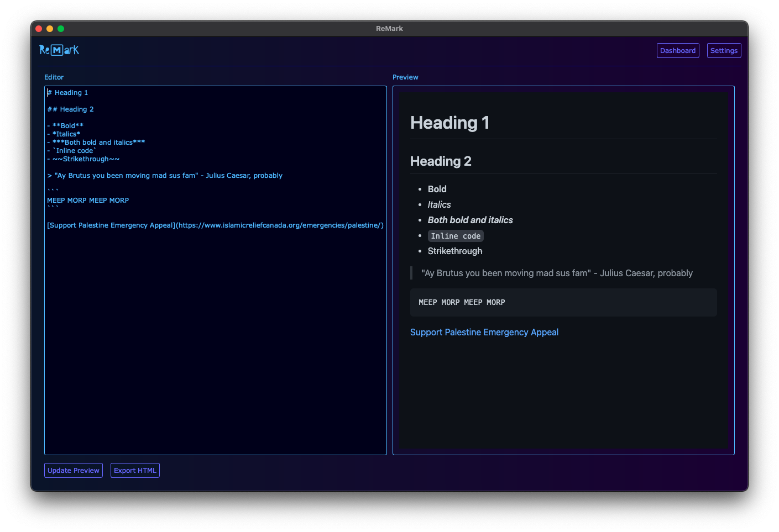779x532 pixels.
Task: Click the markdown link line in the editor
Action: [x=215, y=225]
